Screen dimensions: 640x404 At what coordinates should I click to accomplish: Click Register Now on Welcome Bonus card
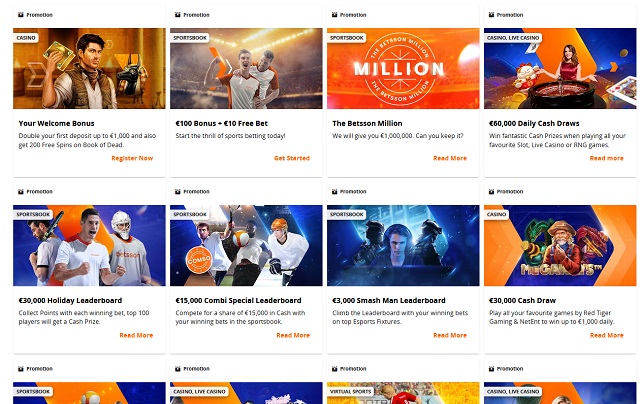click(132, 158)
